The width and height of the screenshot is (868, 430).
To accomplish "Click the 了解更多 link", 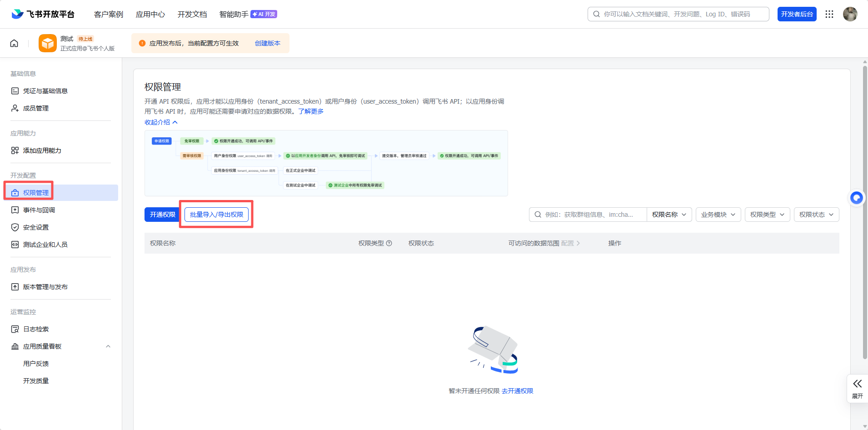I will (311, 111).
